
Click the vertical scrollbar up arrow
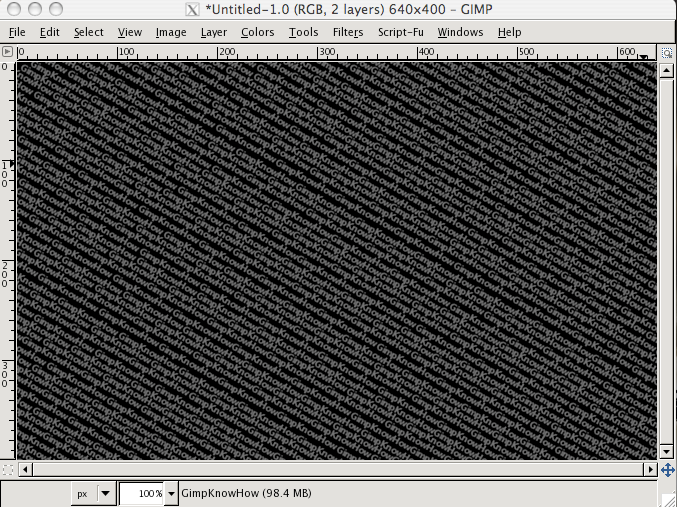point(666,70)
